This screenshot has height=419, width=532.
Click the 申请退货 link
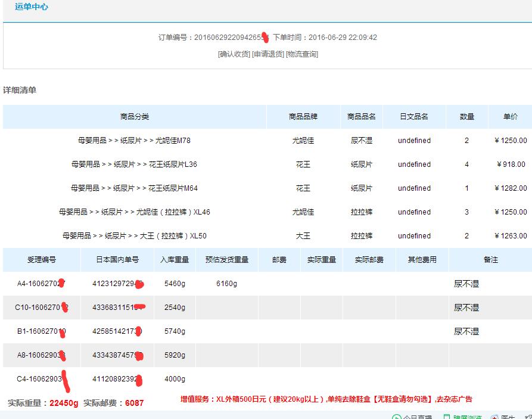tap(268, 54)
